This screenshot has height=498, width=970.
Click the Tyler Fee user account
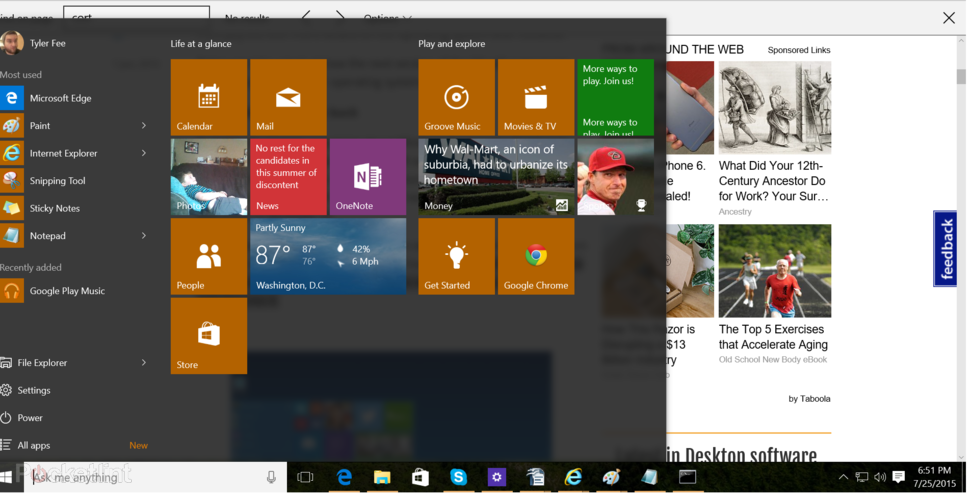[47, 43]
